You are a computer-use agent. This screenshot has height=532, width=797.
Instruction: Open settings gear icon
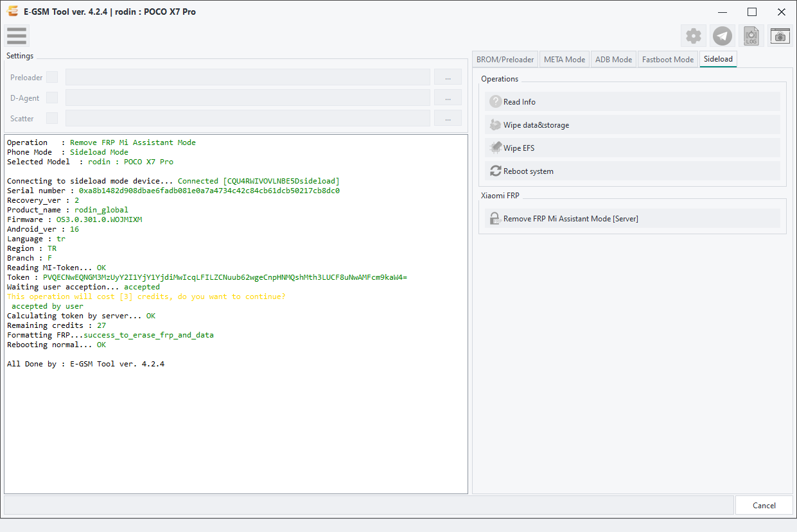pos(694,36)
